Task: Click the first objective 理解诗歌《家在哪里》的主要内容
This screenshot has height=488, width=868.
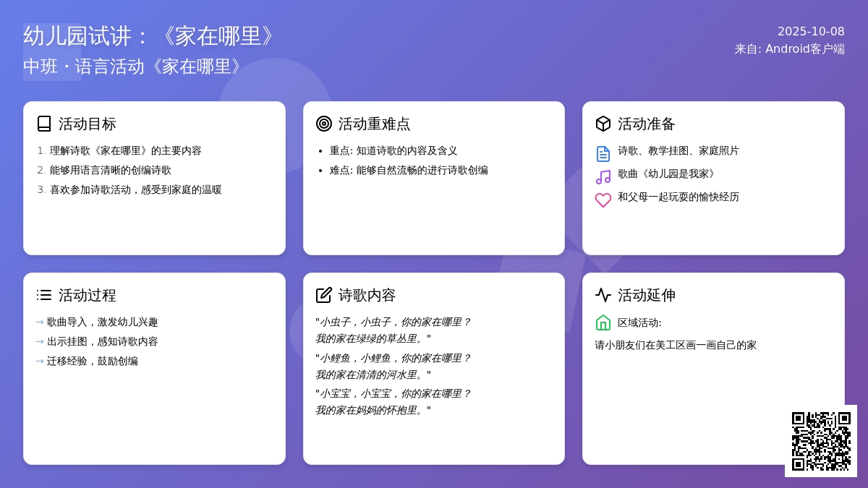Action: point(125,150)
